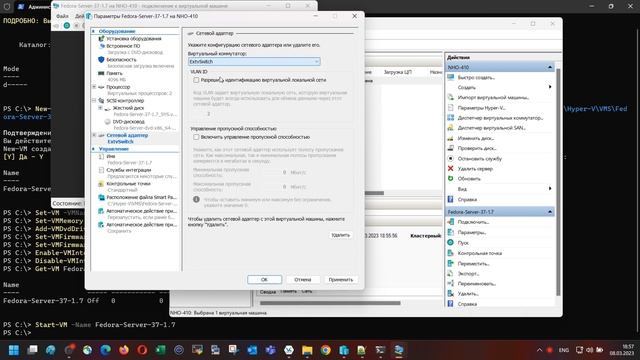
Task: Click the green Refresh (Обновить) icon
Action: click(x=451, y=178)
